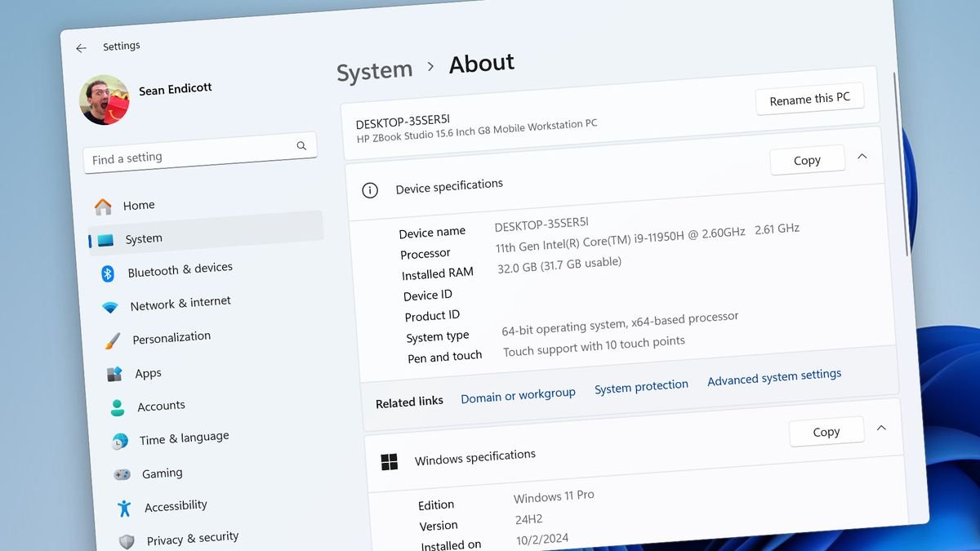This screenshot has width=980, height=551.
Task: Click System in the breadcrumb
Action: (375, 71)
